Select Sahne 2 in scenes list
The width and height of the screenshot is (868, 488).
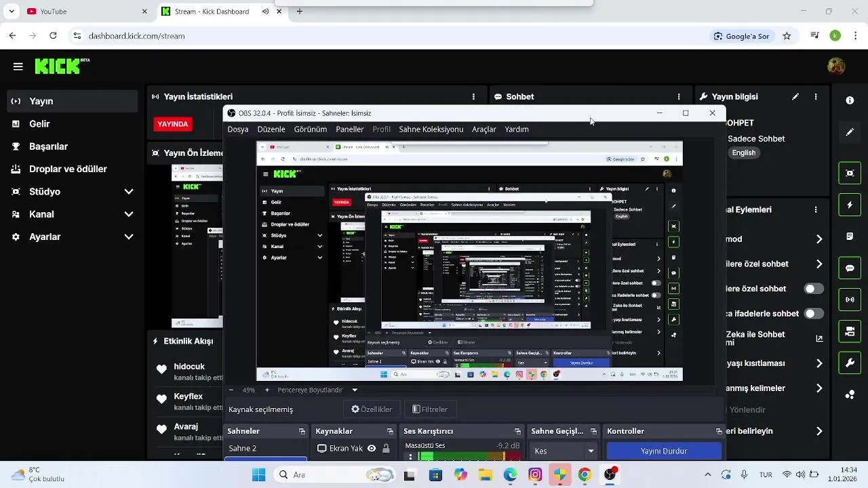(265, 449)
